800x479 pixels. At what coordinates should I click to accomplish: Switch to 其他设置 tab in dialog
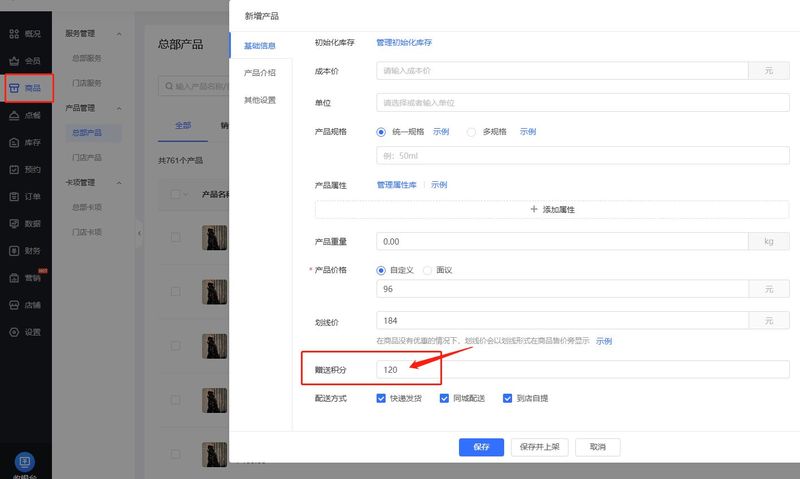(260, 100)
